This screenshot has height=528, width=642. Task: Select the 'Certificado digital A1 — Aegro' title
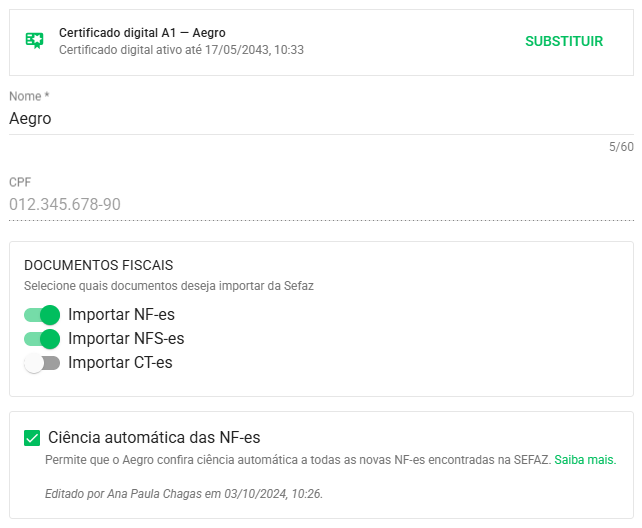coord(142,33)
